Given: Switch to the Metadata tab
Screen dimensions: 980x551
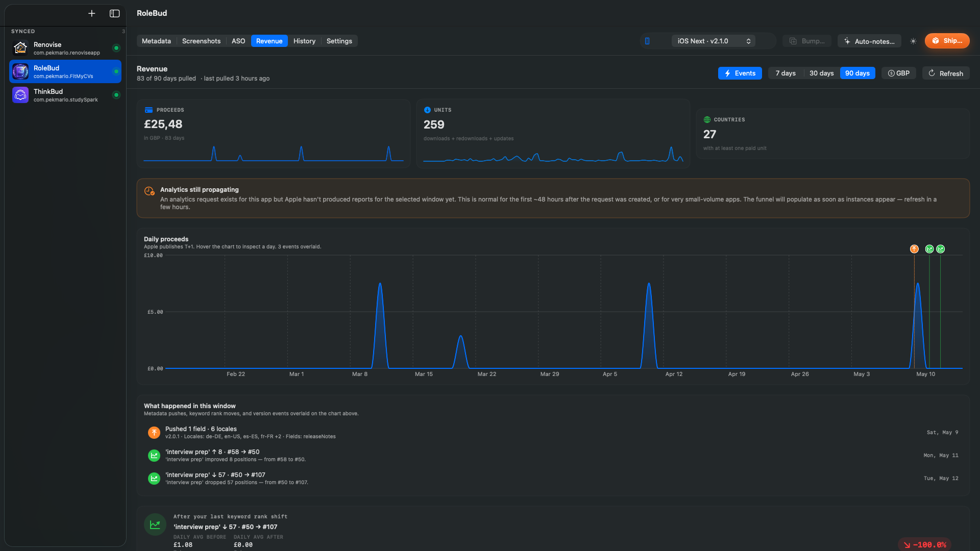Looking at the screenshot, I should pyautogui.click(x=156, y=41).
